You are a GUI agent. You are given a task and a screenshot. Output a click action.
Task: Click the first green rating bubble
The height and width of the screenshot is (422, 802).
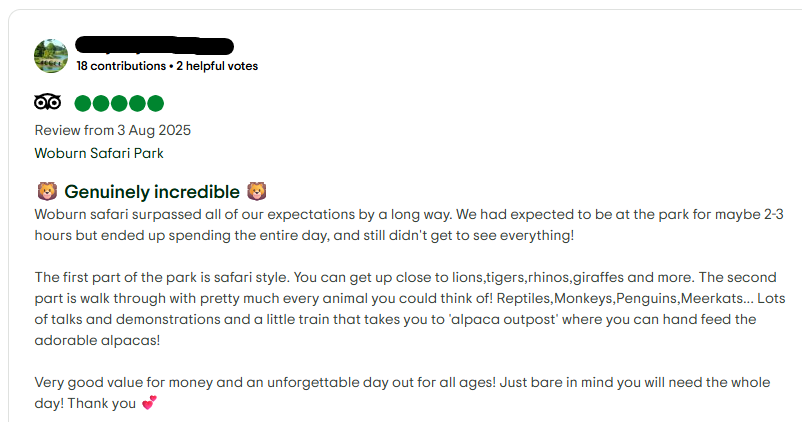pyautogui.click(x=82, y=103)
